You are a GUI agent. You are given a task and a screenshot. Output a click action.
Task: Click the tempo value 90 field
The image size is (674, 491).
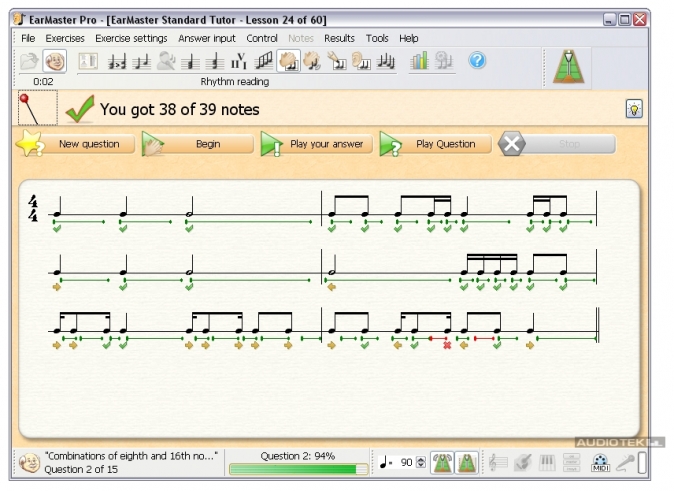406,463
